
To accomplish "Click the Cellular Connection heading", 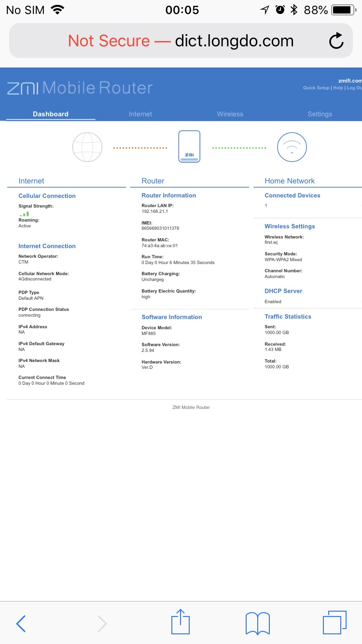I will [47, 196].
